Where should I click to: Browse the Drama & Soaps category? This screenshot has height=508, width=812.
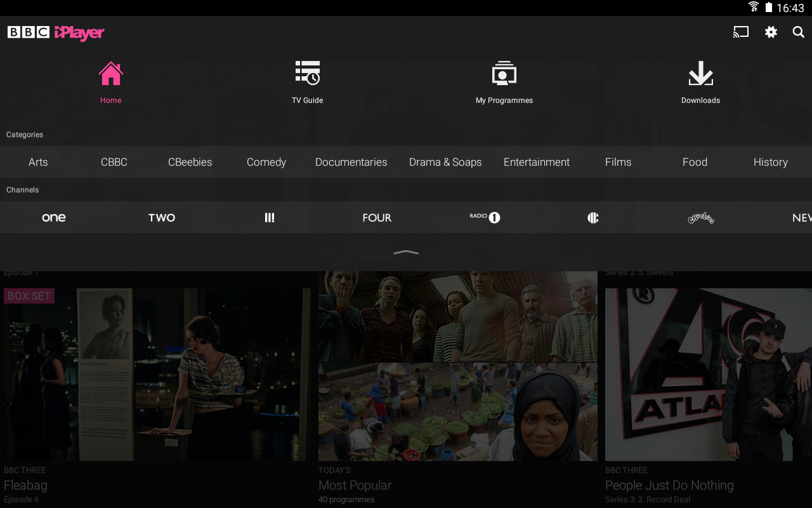(x=445, y=162)
